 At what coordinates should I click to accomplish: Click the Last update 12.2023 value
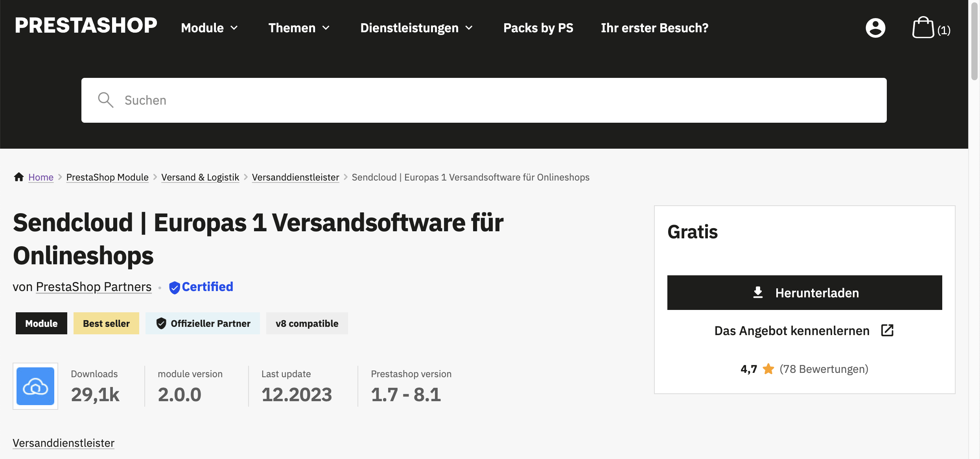(x=297, y=394)
